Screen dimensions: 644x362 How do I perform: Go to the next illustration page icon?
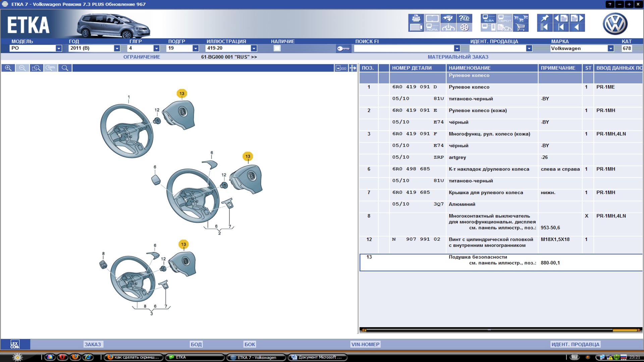point(577,18)
